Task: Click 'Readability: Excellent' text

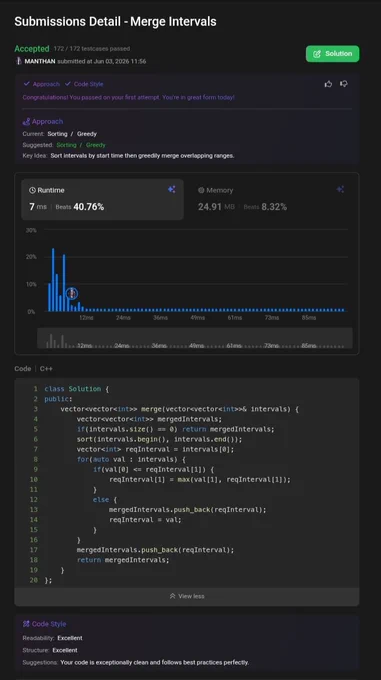Action: click(x=52, y=638)
